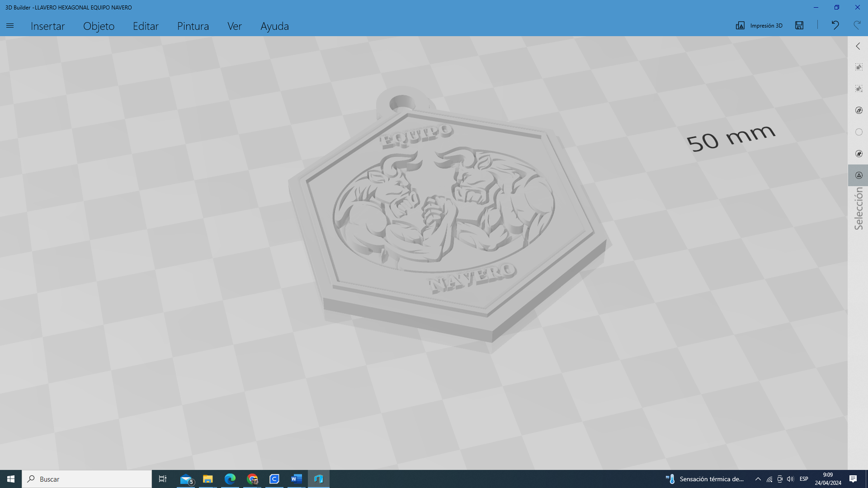The width and height of the screenshot is (868, 488).
Task: Click the redo arrow icon
Action: pos(857,25)
